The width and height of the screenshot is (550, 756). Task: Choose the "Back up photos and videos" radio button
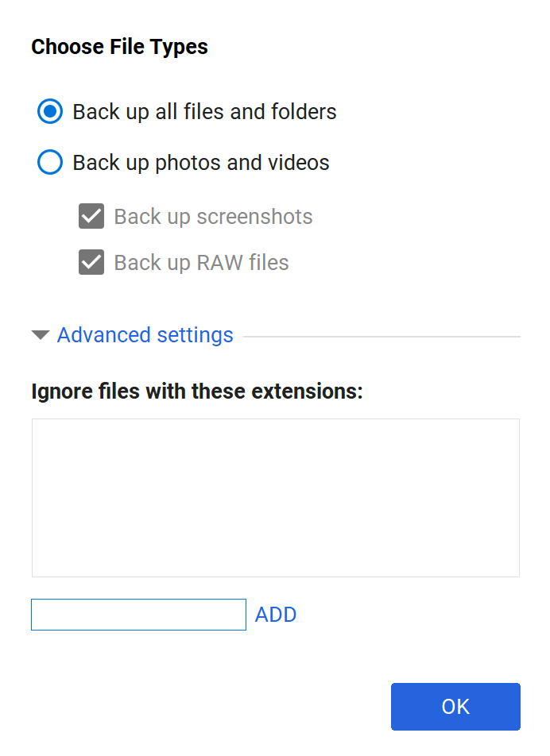pos(50,163)
